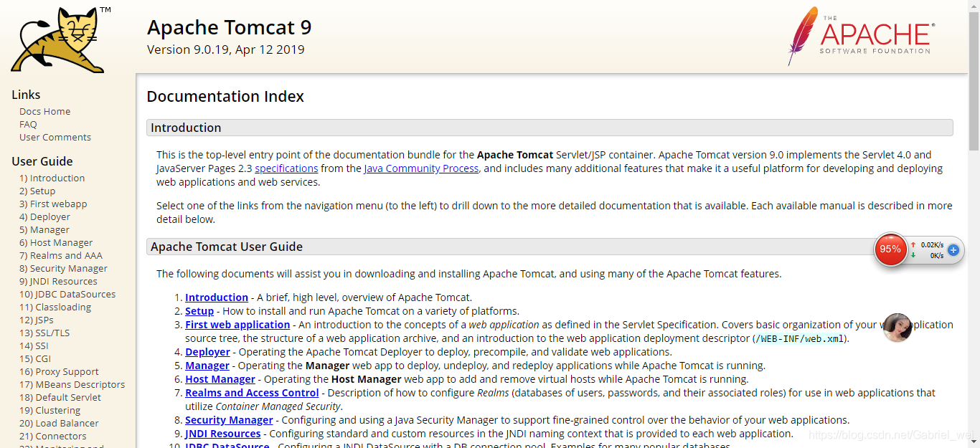Open User Comments sidebar link
The image size is (980, 448).
(x=55, y=137)
